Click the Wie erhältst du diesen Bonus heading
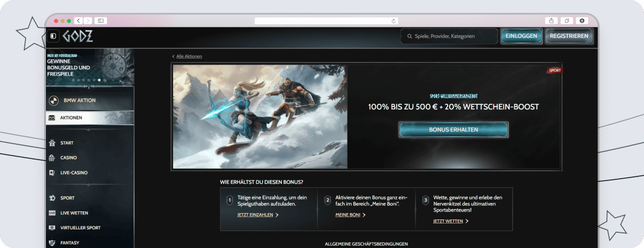Screen dimensions: 644x248 tap(262, 182)
